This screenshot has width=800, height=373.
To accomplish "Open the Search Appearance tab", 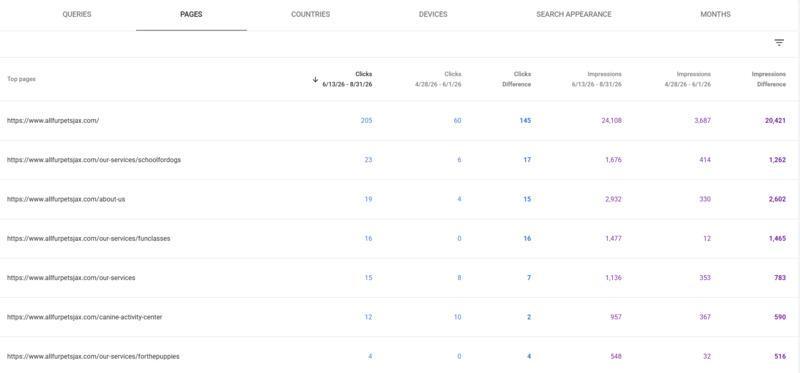I will [573, 14].
